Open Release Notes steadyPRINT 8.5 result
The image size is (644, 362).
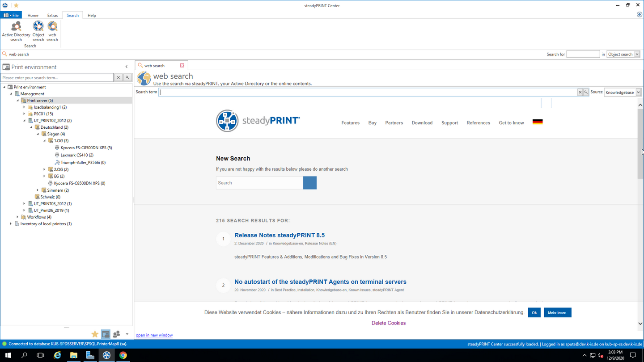280,235
